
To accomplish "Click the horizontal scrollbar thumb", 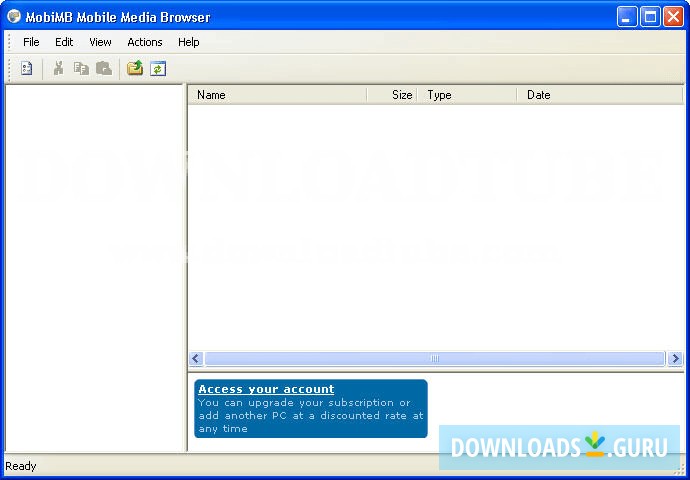I will pyautogui.click(x=435, y=359).
